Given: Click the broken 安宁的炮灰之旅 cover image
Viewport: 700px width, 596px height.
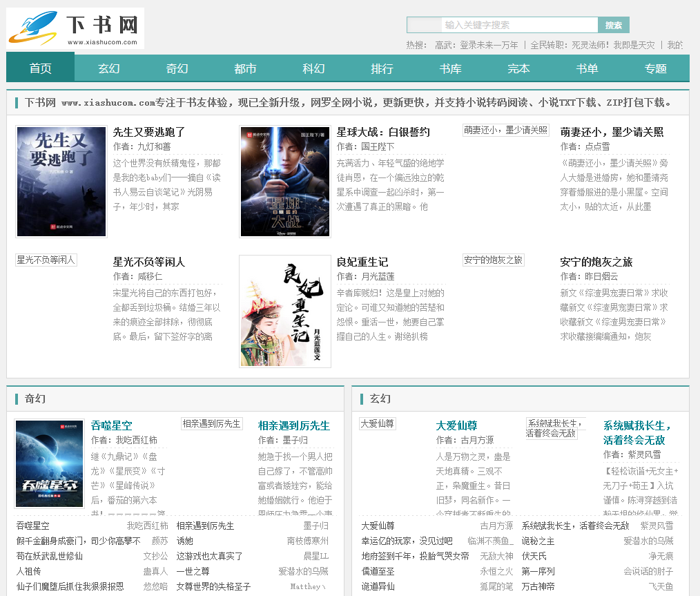Looking at the screenshot, I should [x=494, y=260].
